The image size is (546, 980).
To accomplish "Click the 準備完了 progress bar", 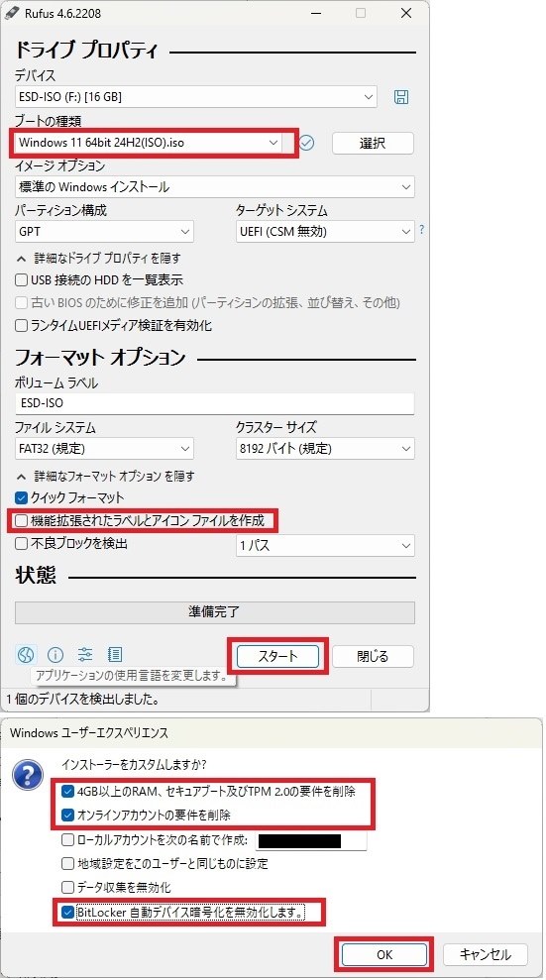I will click(214, 612).
